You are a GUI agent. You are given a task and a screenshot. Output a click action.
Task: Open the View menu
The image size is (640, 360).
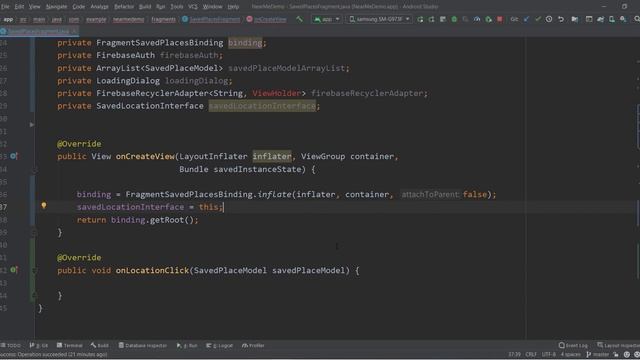[34, 7]
